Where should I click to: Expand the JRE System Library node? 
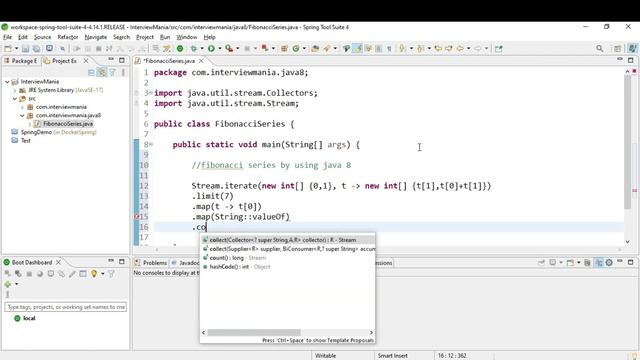15,90
